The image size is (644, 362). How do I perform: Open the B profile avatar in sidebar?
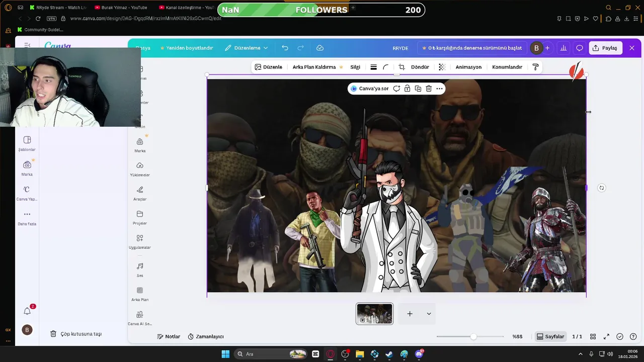27,330
